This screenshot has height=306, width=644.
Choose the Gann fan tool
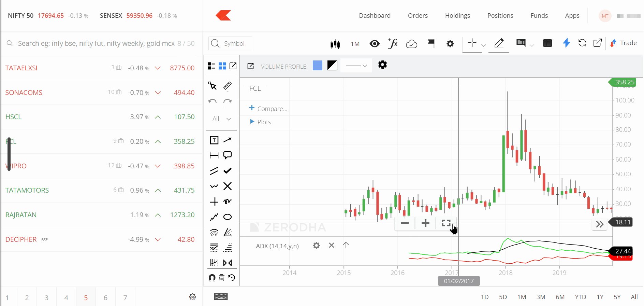[228, 233]
